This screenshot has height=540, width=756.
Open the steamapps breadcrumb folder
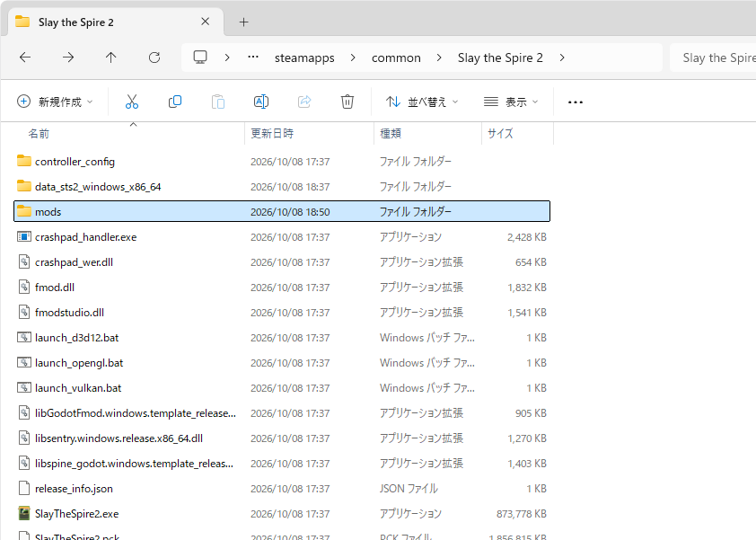304,58
